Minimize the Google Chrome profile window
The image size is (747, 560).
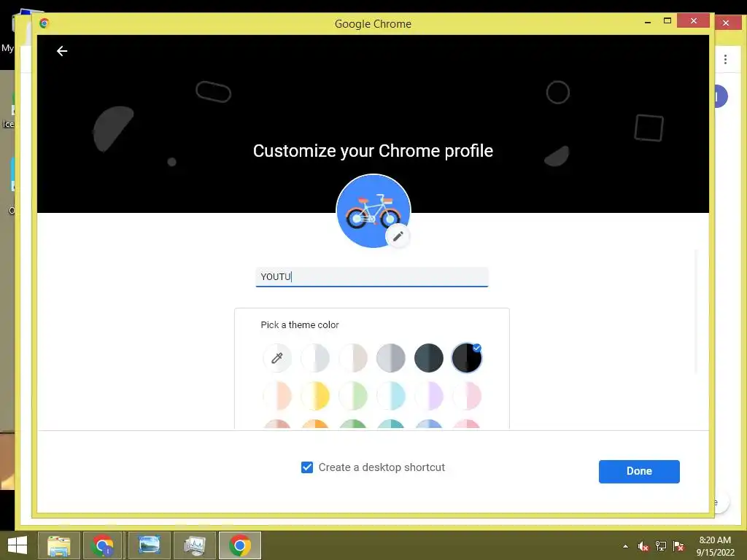[648, 21]
